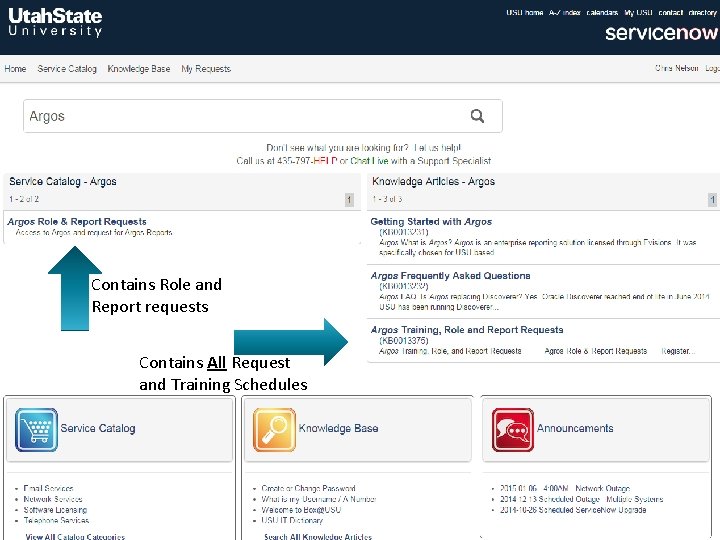Click Search All Knowledge Articles
This screenshot has height=540, width=720.
tap(318, 536)
